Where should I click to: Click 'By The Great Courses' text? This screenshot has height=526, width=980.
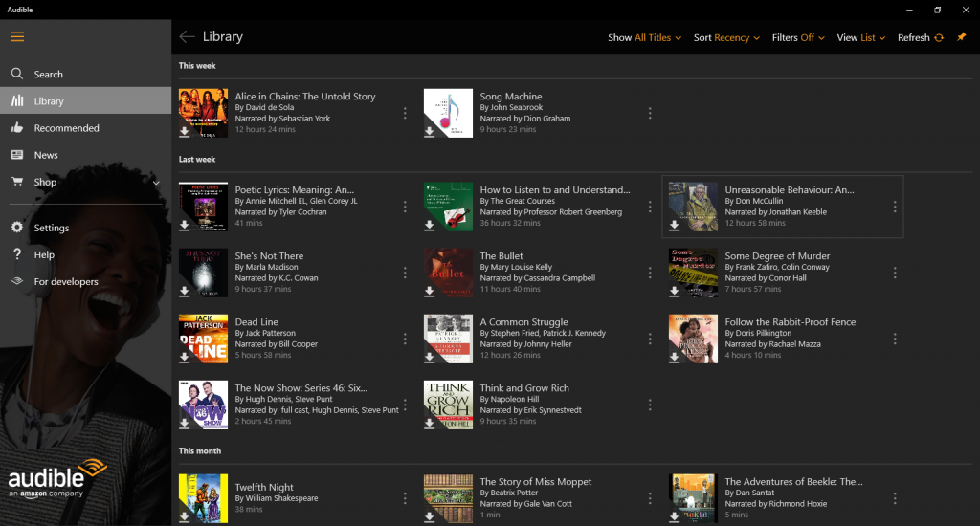(518, 201)
